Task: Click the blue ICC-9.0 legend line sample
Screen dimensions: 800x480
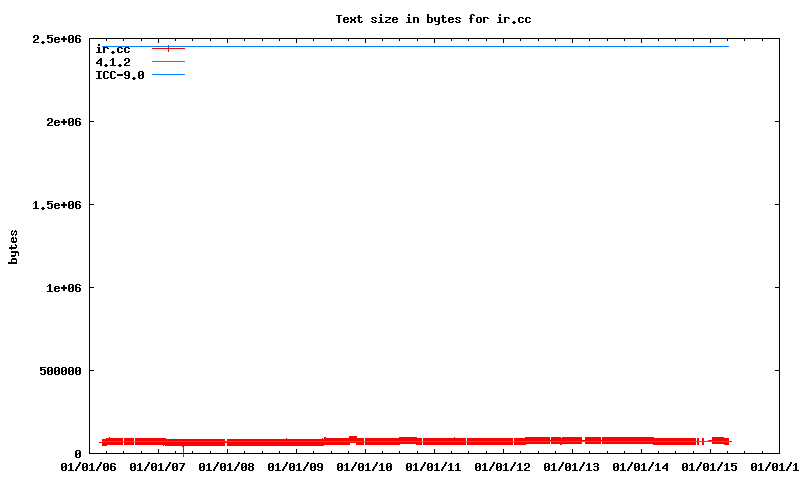Action: 168,75
